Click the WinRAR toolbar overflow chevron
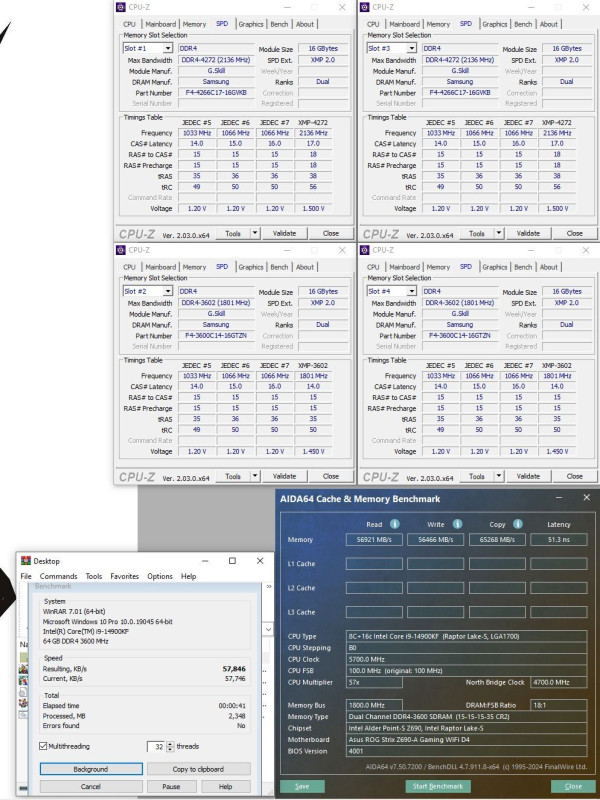 [x=269, y=587]
